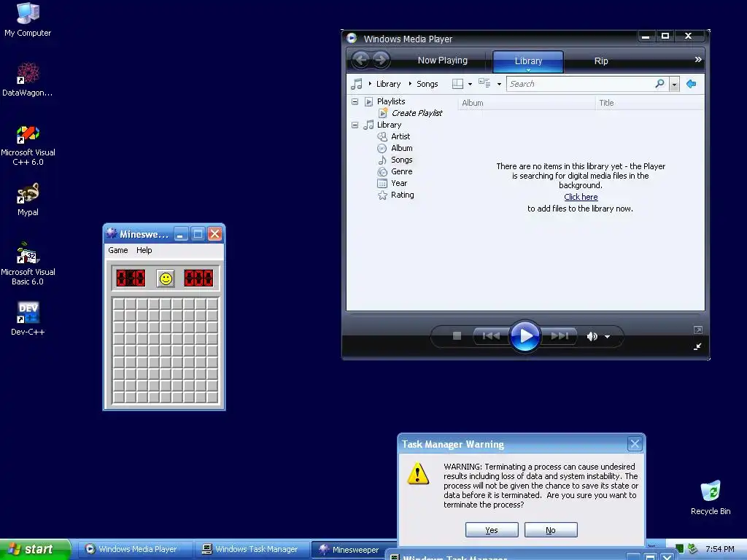The image size is (747, 560).
Task: Open the Rip tab
Action: (601, 61)
